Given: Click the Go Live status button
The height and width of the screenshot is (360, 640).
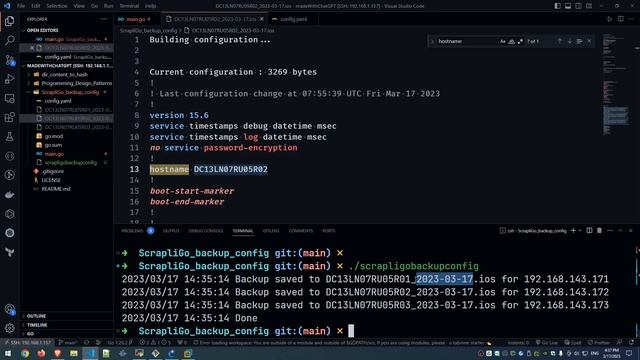Looking at the screenshot, I should tap(547, 342).
